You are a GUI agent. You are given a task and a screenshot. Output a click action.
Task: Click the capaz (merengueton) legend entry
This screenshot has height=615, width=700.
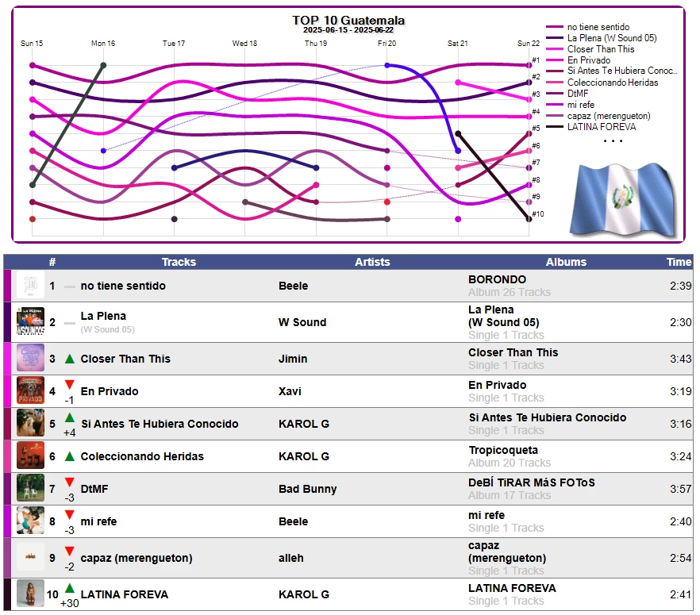tap(609, 116)
